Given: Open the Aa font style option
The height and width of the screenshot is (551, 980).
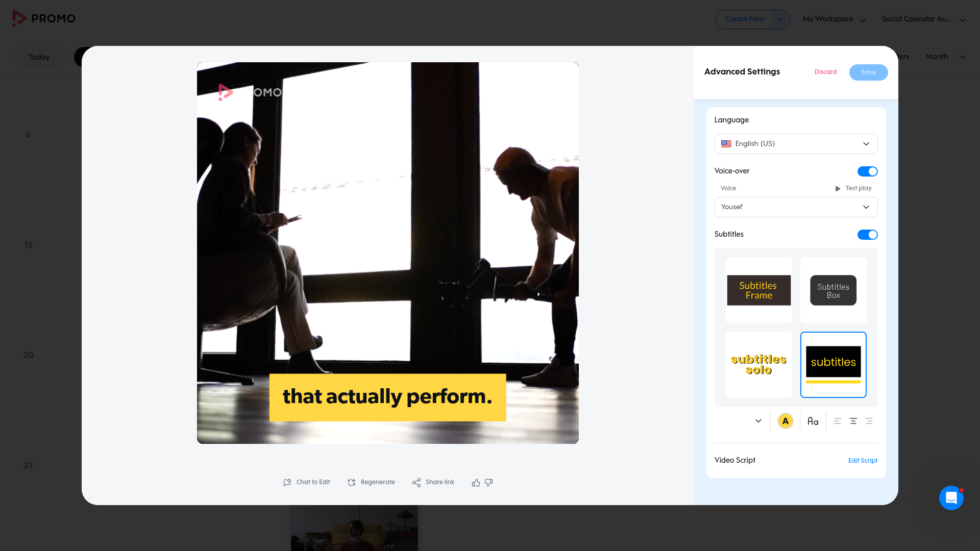Looking at the screenshot, I should 813,421.
